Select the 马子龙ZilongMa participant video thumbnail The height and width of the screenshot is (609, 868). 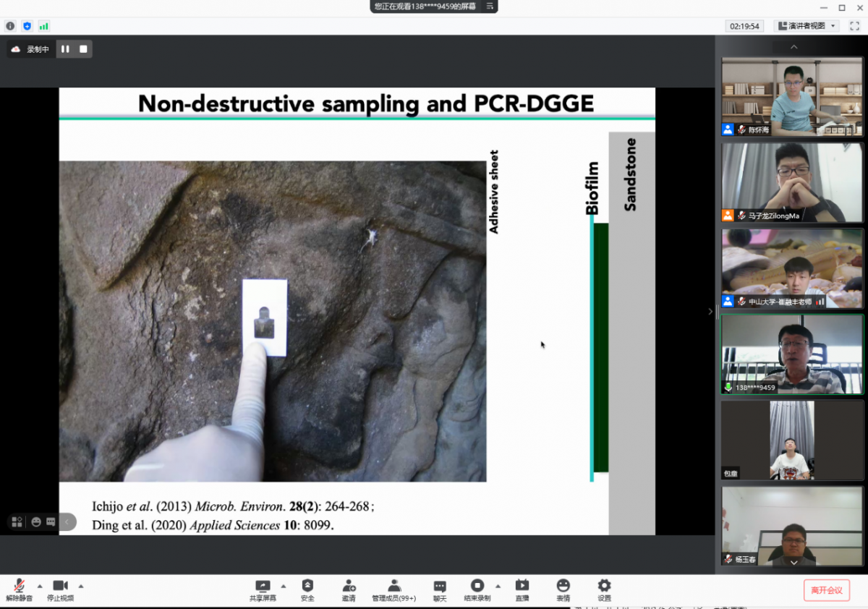coord(792,182)
